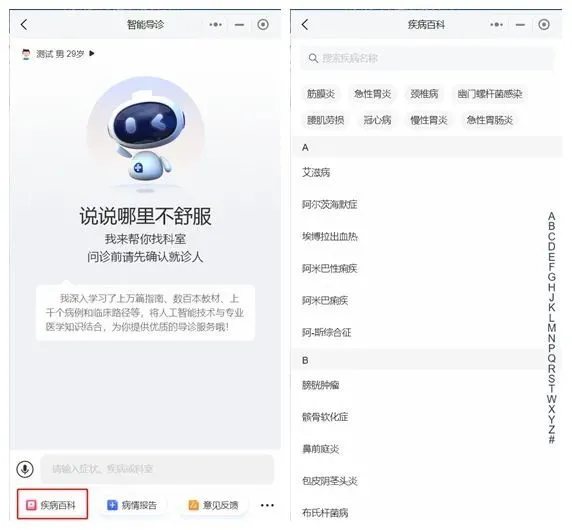Go back from 智能导诊 page
Viewport: 572px width, 530px height.
(x=24, y=24)
